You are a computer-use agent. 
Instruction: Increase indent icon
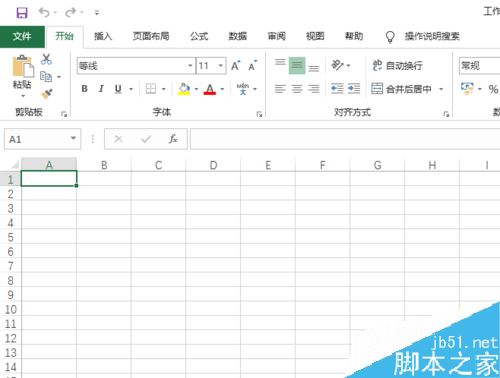pyautogui.click(x=354, y=89)
